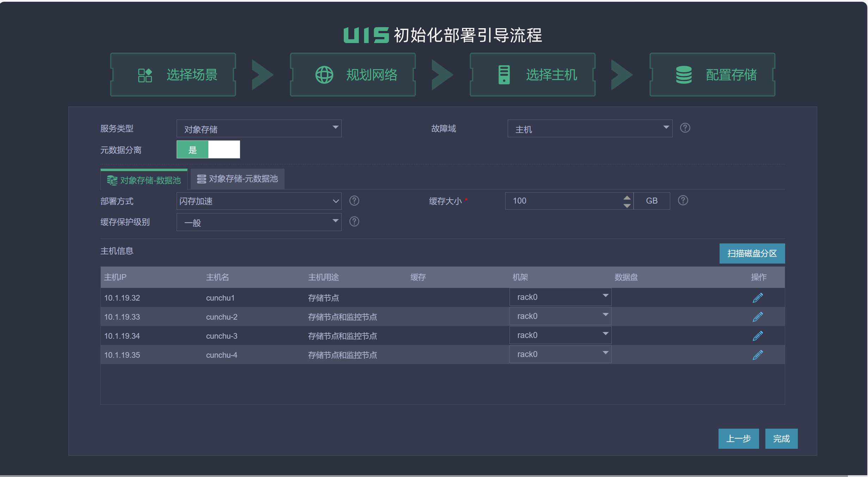Viewport: 868px width, 477px height.
Task: Click the edit pencil for cunchu-4
Action: [x=757, y=355]
